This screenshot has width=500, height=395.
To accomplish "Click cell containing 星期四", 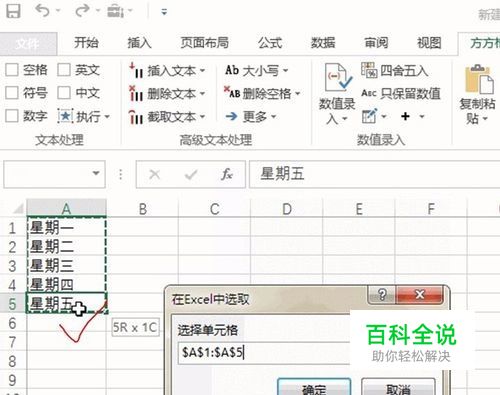I will [66, 285].
